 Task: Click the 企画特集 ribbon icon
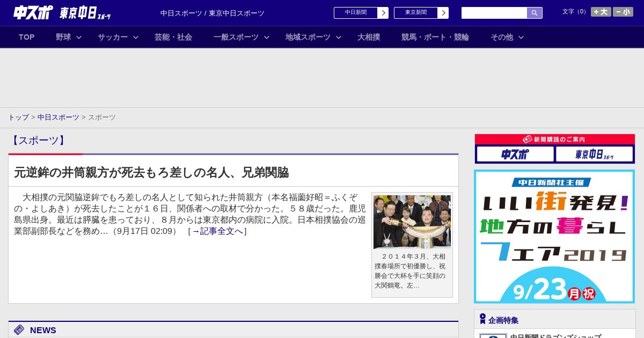click(x=482, y=319)
